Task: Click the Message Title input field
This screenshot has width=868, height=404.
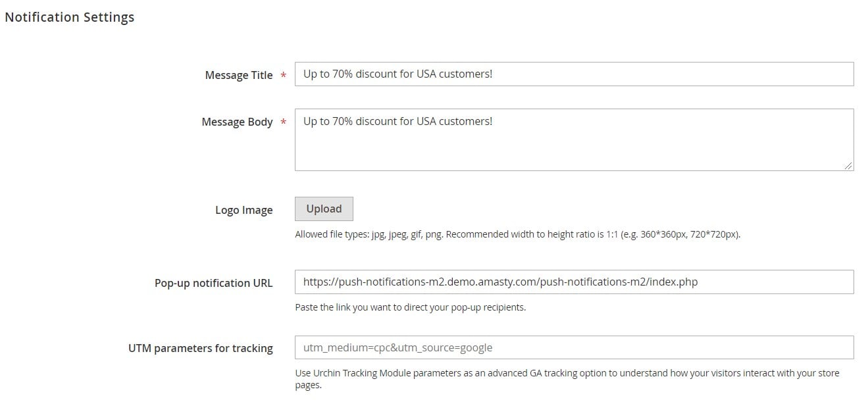Action: click(x=574, y=74)
